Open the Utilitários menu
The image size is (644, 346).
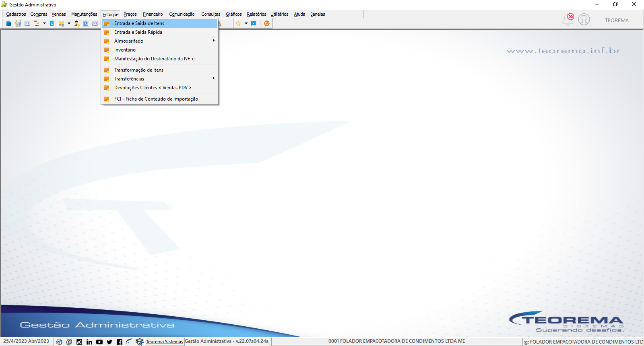(x=279, y=14)
